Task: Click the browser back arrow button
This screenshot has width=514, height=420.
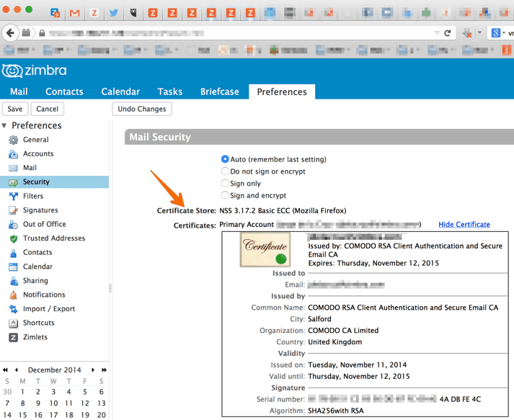Action: tap(10, 33)
